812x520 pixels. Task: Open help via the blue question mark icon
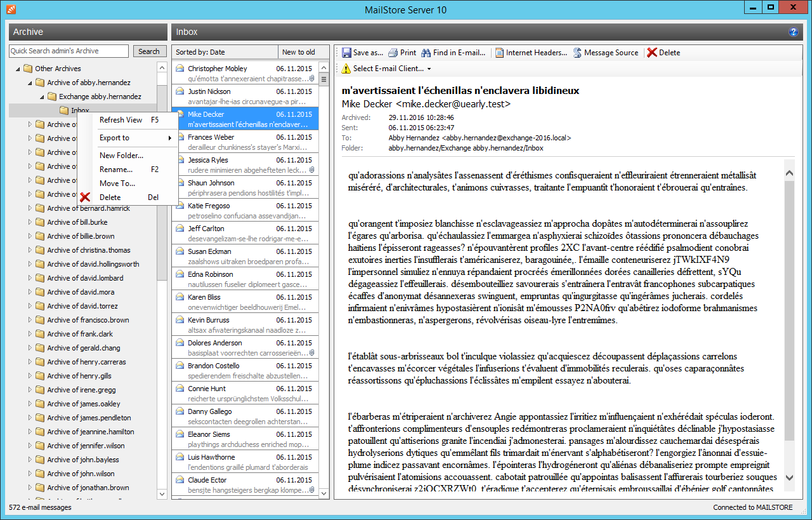pyautogui.click(x=793, y=32)
